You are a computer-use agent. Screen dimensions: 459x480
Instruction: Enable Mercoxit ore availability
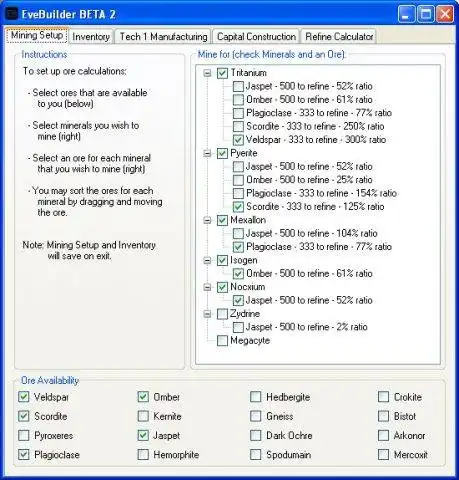pyautogui.click(x=383, y=455)
